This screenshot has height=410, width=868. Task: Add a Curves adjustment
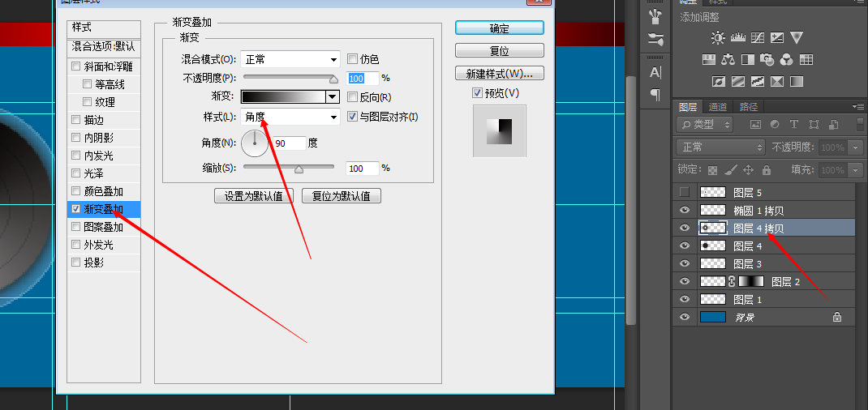pyautogui.click(x=758, y=37)
